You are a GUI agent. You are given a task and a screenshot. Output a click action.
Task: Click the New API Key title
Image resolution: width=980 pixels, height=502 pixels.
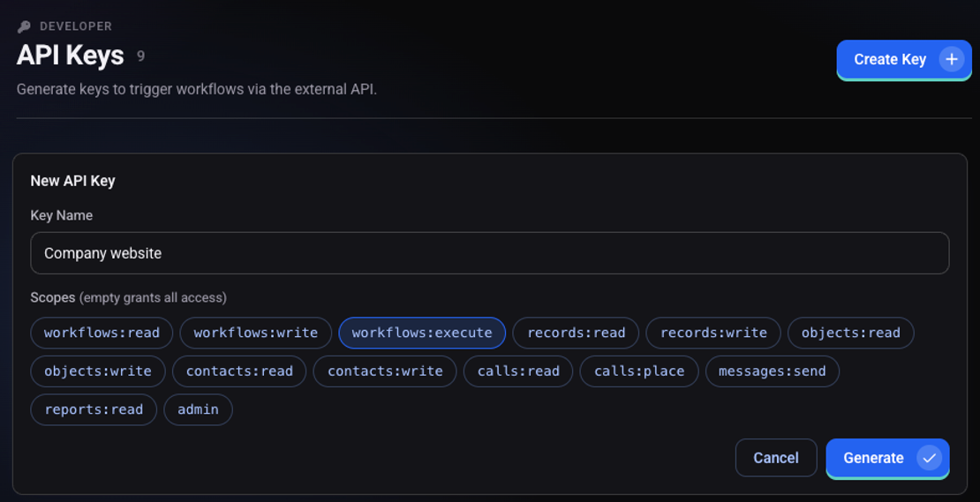72,181
